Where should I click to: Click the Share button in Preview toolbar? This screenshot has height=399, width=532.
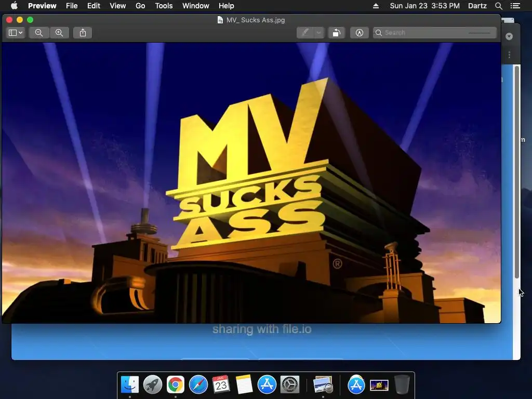(x=83, y=33)
